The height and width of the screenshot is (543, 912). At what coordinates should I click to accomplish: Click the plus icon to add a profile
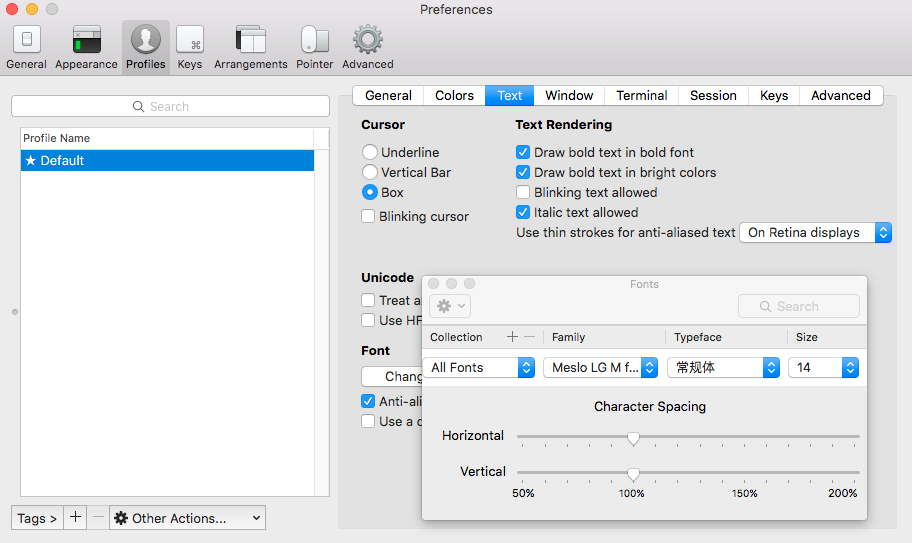pyautogui.click(x=76, y=517)
